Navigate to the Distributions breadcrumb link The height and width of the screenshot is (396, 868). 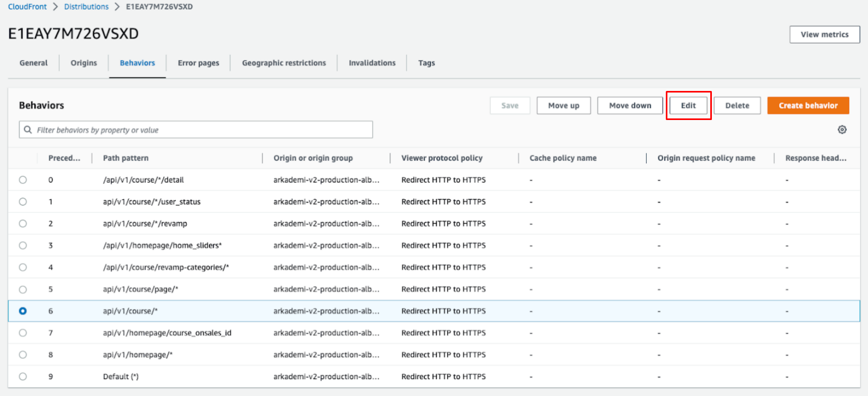coord(86,7)
